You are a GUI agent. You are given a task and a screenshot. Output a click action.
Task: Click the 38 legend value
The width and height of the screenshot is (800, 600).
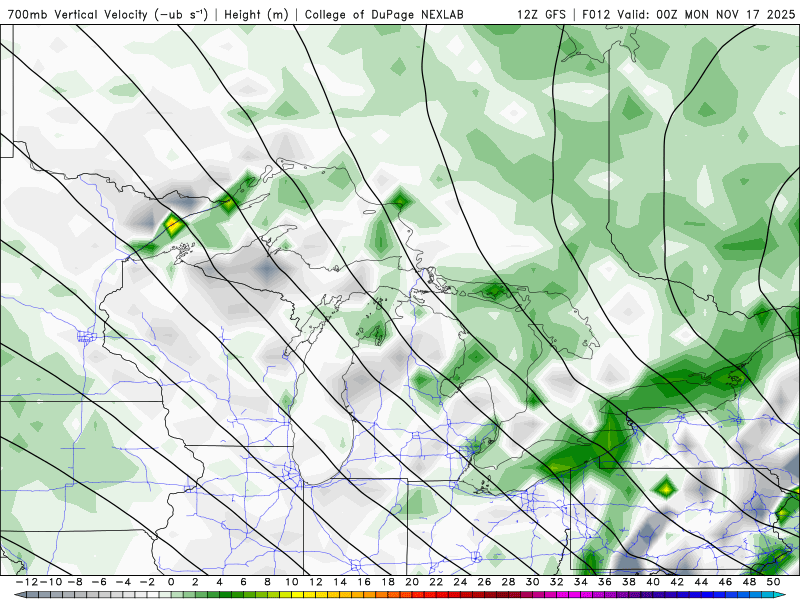pos(629,582)
